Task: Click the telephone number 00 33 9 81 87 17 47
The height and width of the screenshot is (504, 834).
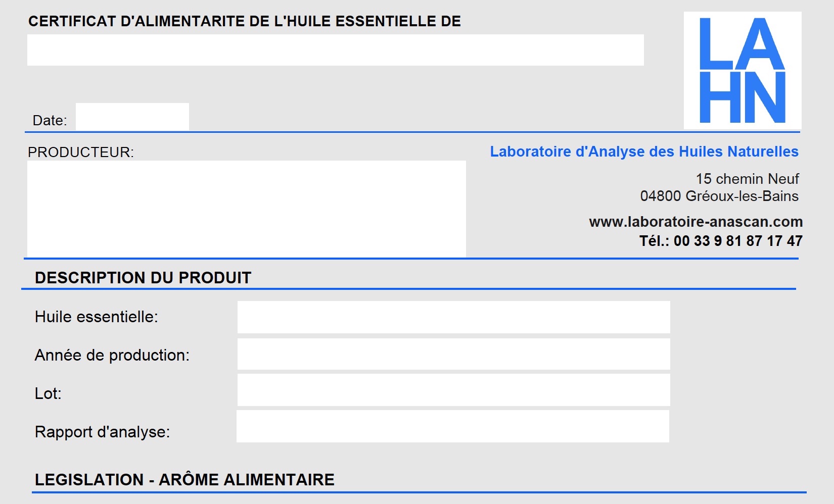Action: [x=738, y=241]
